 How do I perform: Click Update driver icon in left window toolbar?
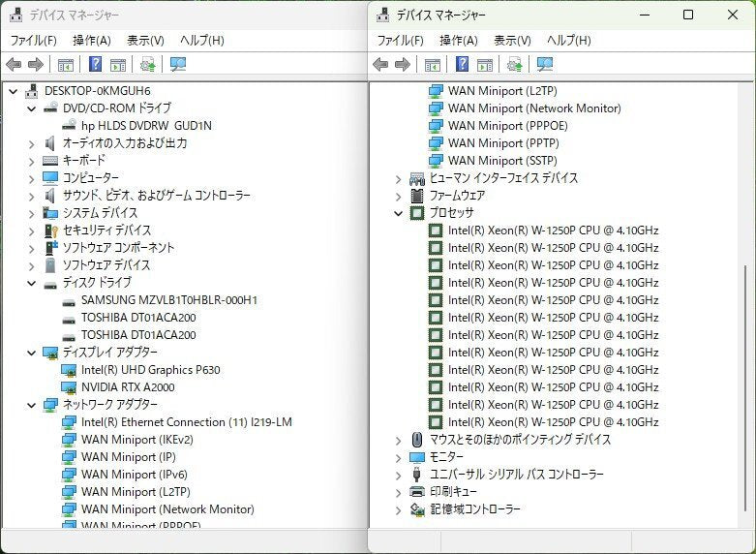147,64
